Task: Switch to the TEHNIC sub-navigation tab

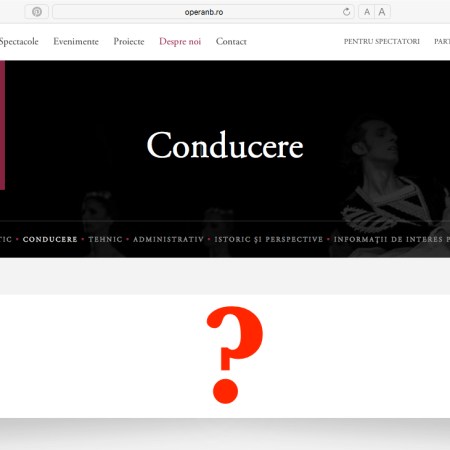Action: [x=105, y=239]
